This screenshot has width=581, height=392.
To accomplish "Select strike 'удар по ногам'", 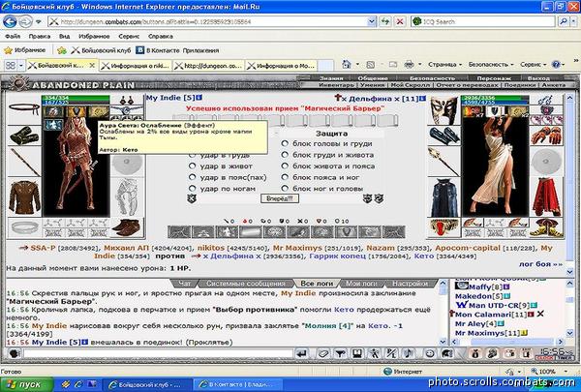I will point(192,188).
